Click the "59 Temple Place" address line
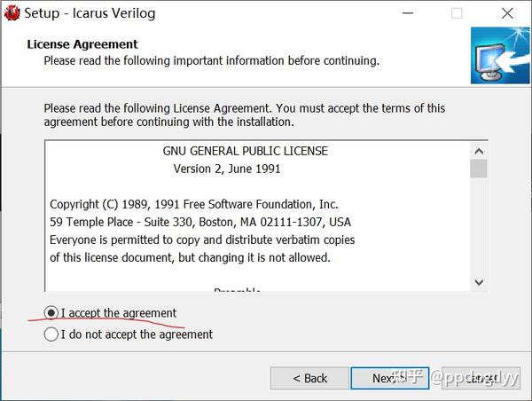The height and width of the screenshot is (401, 532). (x=199, y=222)
